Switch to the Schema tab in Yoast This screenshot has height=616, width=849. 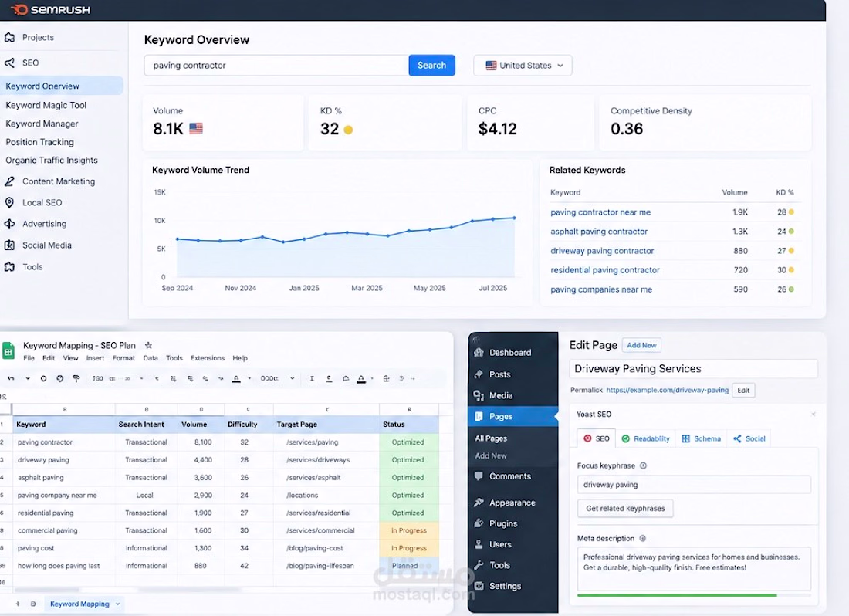(x=701, y=438)
